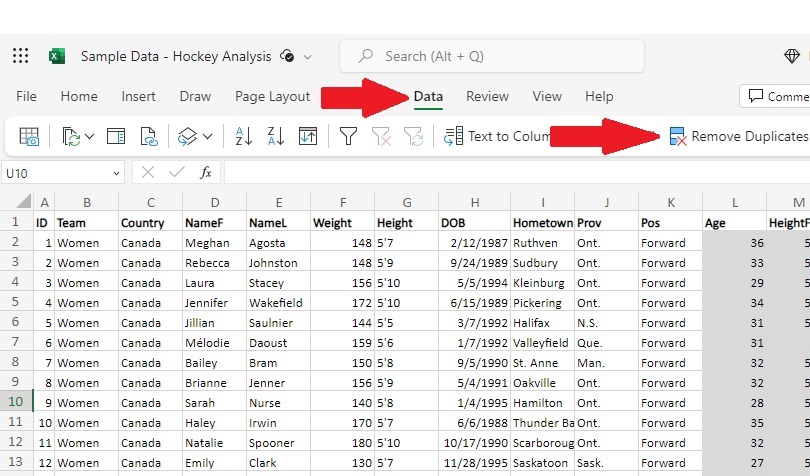Open the app launcher waffle icon

click(x=21, y=56)
